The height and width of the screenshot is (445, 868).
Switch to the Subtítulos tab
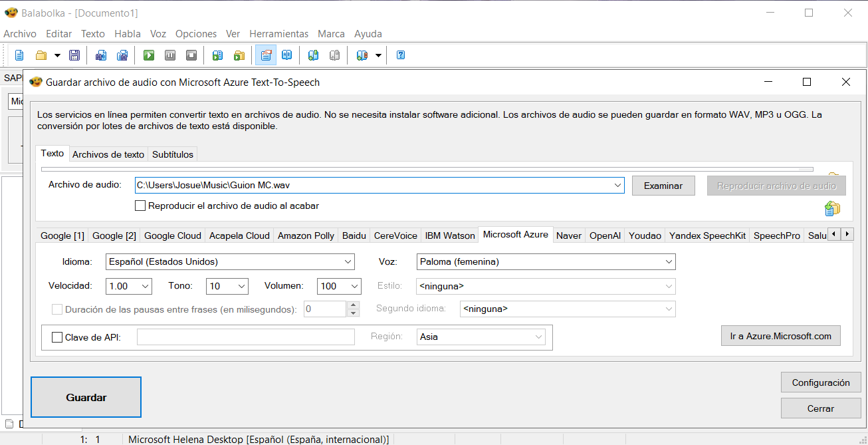pos(173,154)
